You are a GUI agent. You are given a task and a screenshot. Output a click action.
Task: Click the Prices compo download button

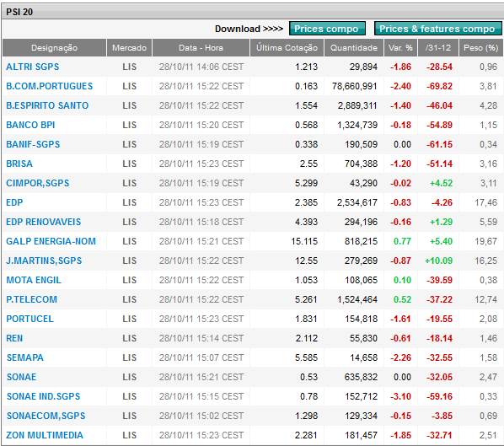click(327, 29)
